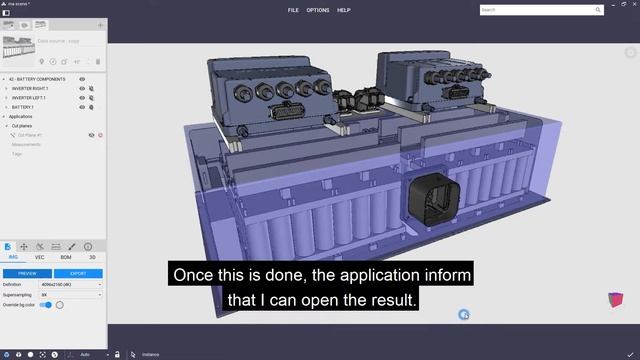
Task: Click the ghost mode icon on INVERTER RIGHT.1
Action: 91,89
